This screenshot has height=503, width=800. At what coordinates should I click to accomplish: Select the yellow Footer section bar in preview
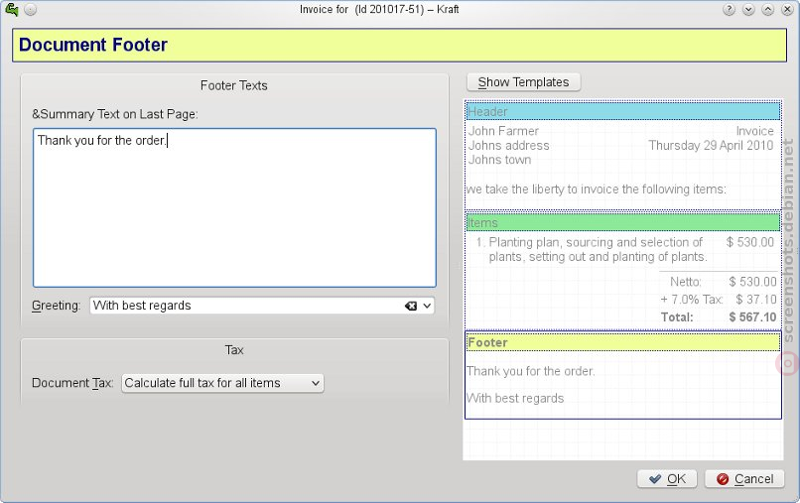623,342
